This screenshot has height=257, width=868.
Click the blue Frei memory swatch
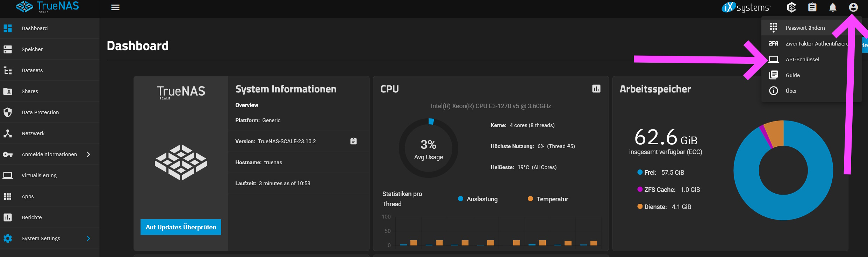coord(640,172)
